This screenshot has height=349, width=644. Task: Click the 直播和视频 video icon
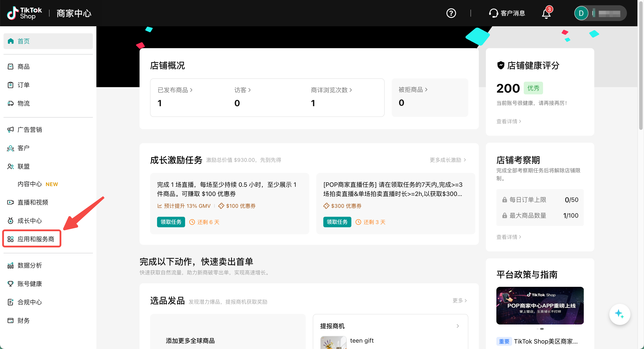11,202
